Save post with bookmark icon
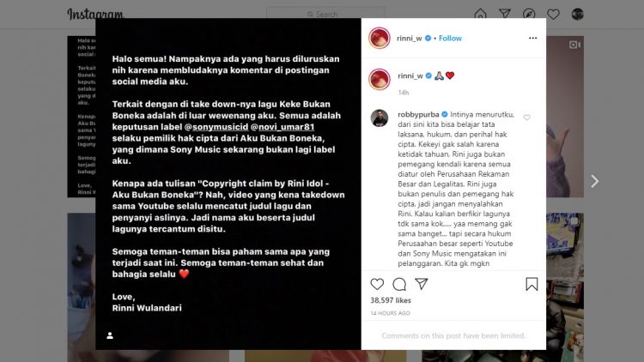Image resolution: width=644 pixels, height=362 pixels. click(532, 284)
